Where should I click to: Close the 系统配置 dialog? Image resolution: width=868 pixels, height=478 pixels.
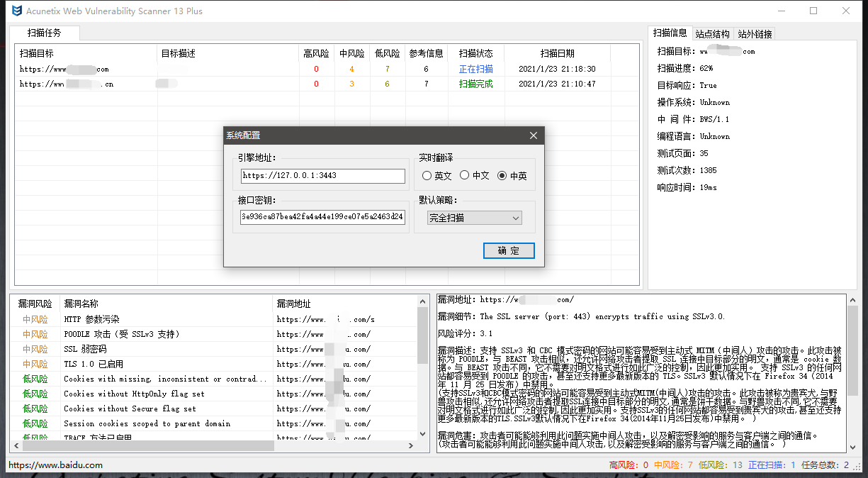coord(534,135)
